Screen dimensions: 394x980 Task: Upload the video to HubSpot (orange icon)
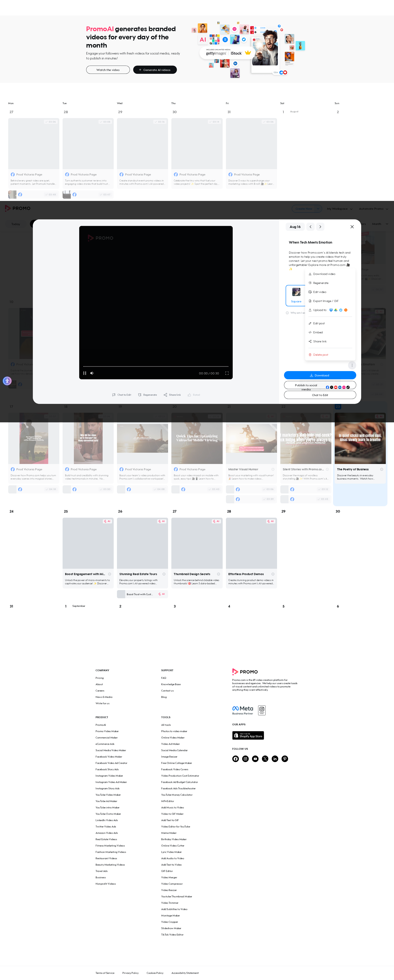click(x=346, y=310)
